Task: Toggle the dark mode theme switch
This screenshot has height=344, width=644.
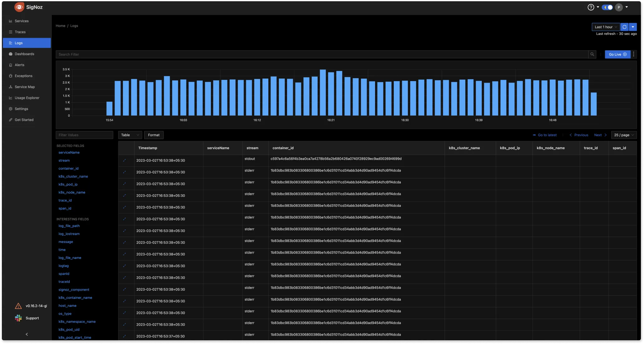Action: point(607,7)
